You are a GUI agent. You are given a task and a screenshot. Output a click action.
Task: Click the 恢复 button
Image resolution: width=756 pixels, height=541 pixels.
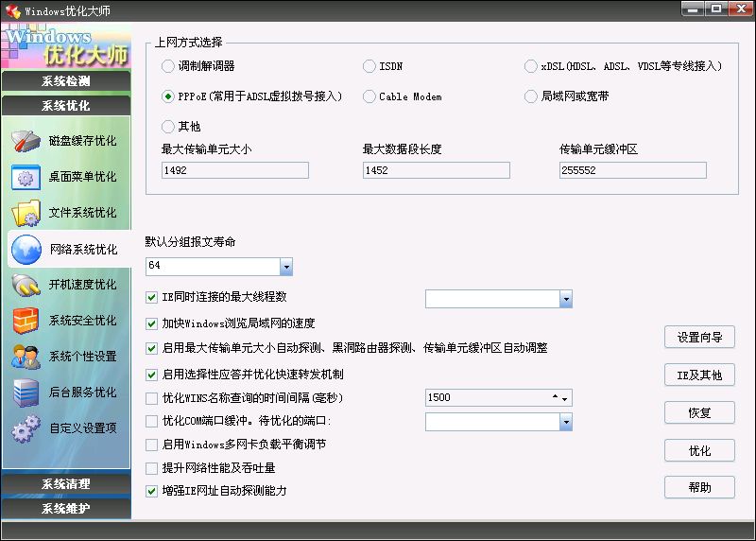pos(699,412)
